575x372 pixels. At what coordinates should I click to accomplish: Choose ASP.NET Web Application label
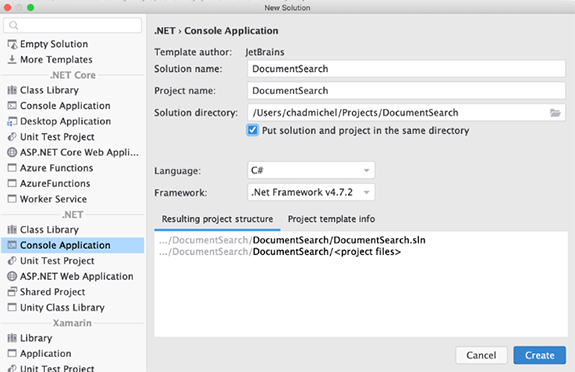pyautogui.click(x=77, y=276)
